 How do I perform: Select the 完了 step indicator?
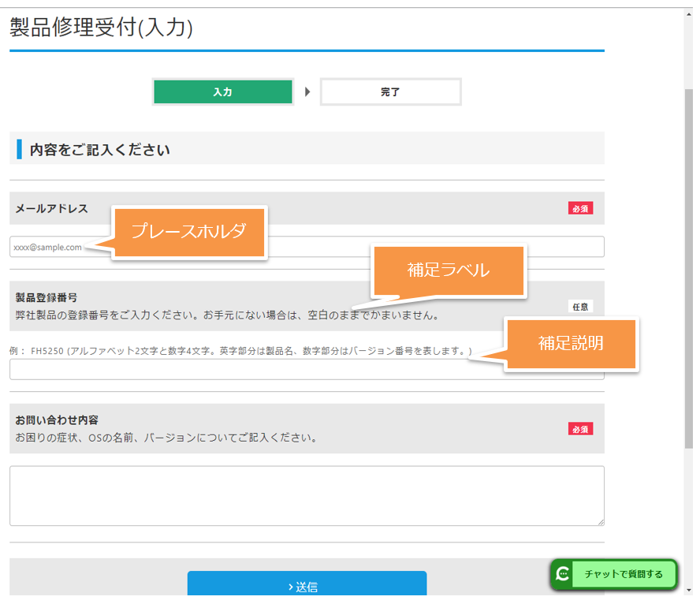tap(390, 92)
